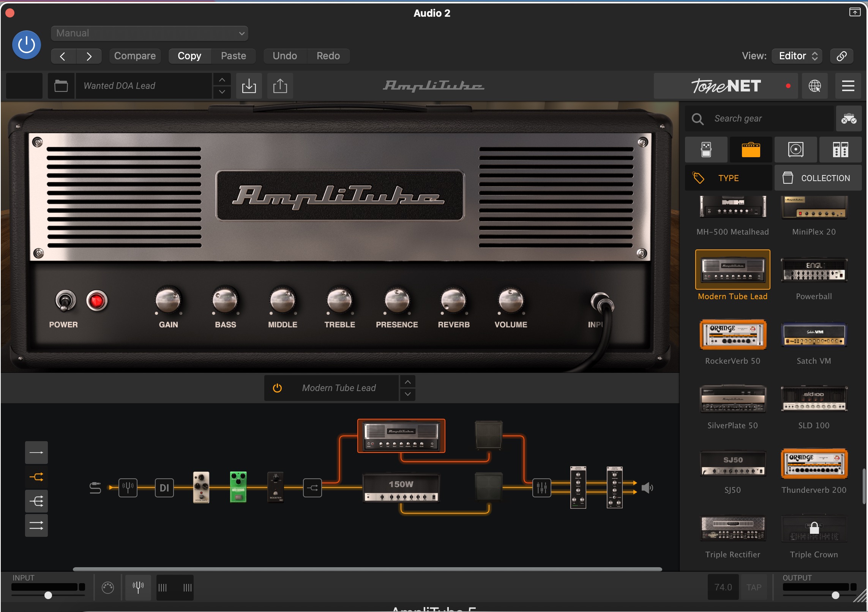Screen dimensions: 868x612
Task: Select the stomp pedals gear category
Action: click(x=706, y=150)
